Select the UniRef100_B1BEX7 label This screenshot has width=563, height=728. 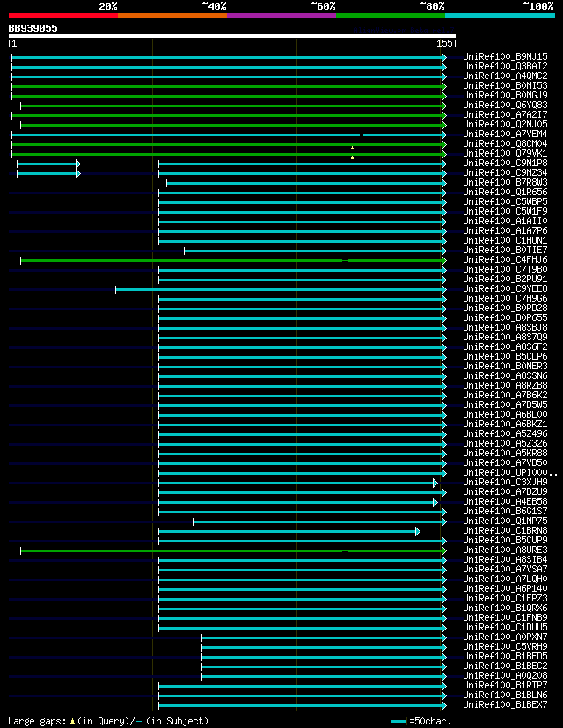[505, 704]
